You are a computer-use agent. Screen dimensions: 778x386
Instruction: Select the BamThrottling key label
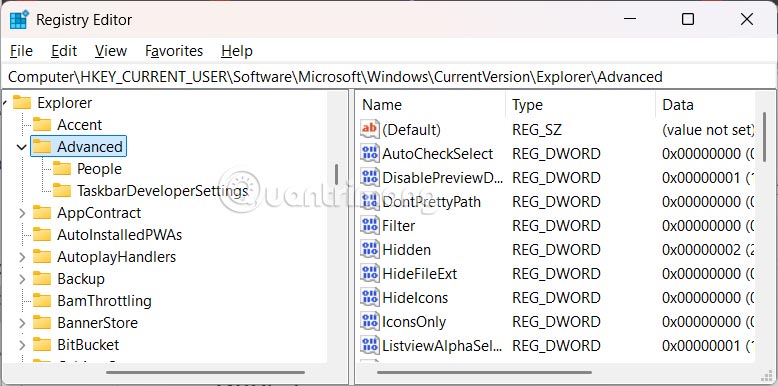(104, 301)
